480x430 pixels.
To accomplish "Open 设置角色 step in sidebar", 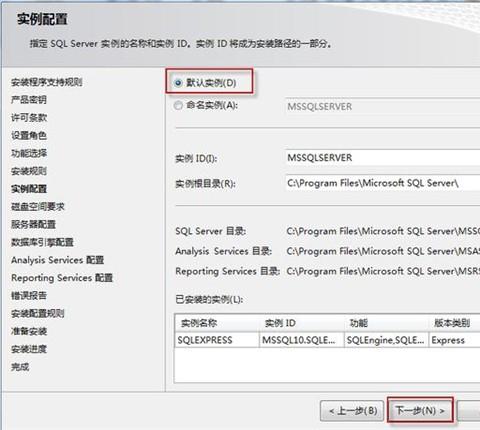I will click(29, 135).
